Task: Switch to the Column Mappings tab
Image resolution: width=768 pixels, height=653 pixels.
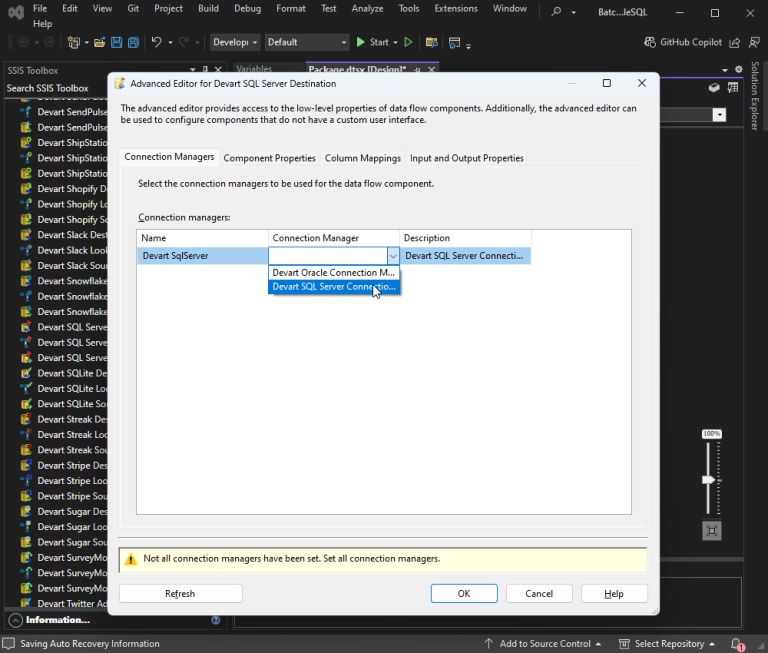Action: coord(362,158)
